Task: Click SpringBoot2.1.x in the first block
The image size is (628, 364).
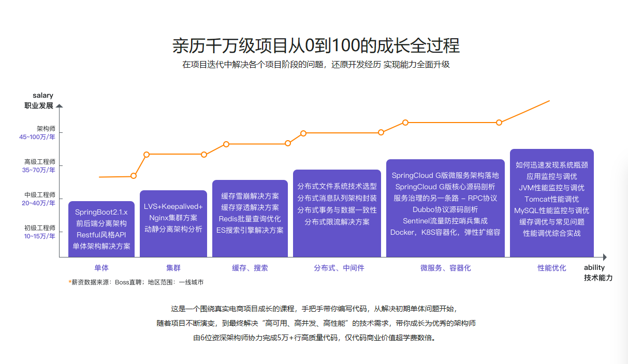Action: (x=101, y=212)
